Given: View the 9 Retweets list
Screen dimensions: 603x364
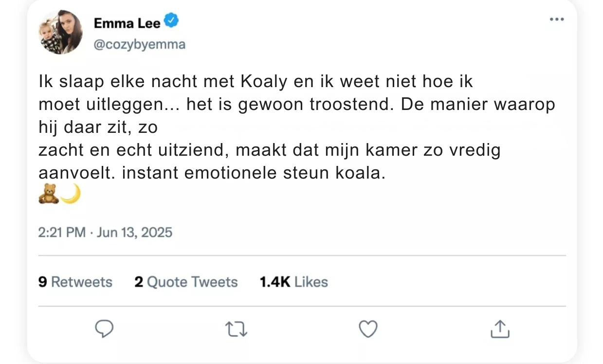Looking at the screenshot, I should point(75,282).
